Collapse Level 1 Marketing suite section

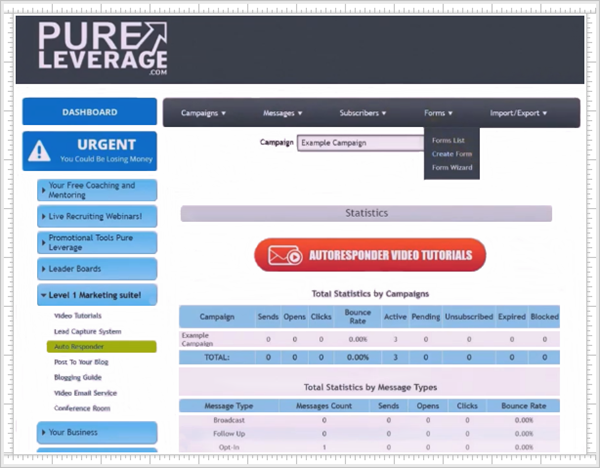[x=97, y=295]
